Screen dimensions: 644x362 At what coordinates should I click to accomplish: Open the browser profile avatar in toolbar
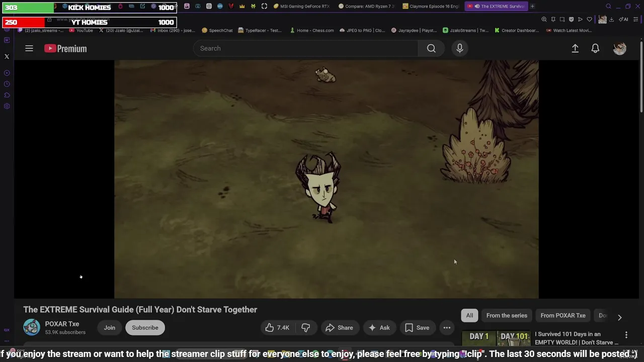click(x=602, y=19)
